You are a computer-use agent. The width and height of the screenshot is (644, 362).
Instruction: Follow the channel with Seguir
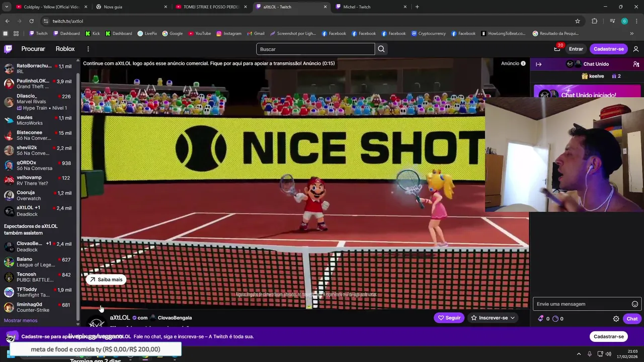click(449, 318)
